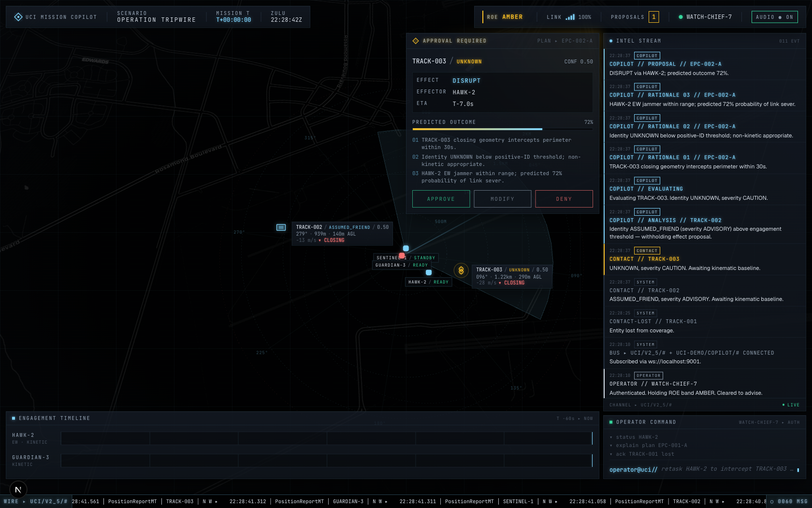Viewport: 812px width, 508px height.
Task: Open the round N badge at bottom left
Action: click(18, 490)
